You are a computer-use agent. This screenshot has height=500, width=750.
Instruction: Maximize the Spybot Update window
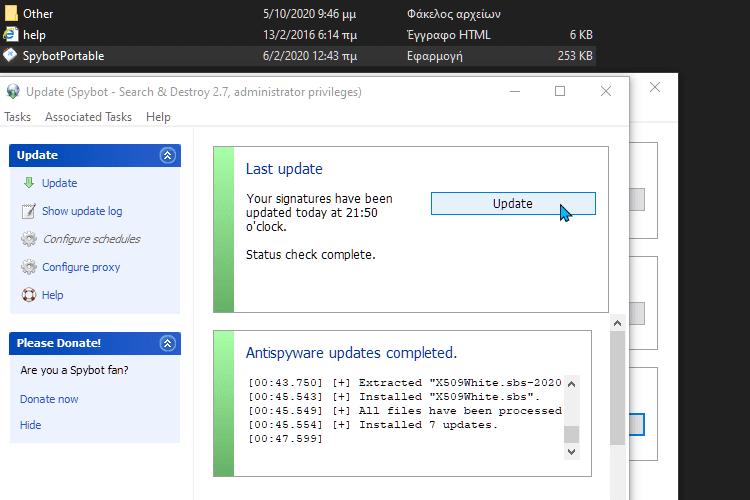560,91
